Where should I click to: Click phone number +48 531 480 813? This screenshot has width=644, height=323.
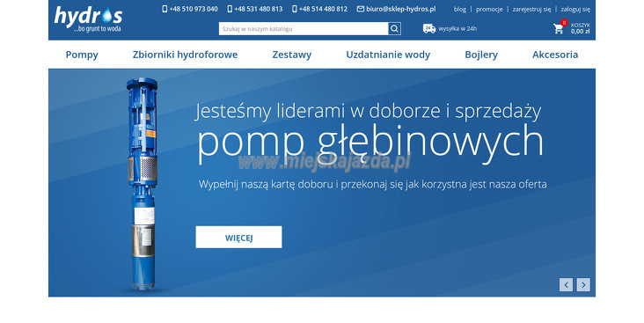click(259, 9)
